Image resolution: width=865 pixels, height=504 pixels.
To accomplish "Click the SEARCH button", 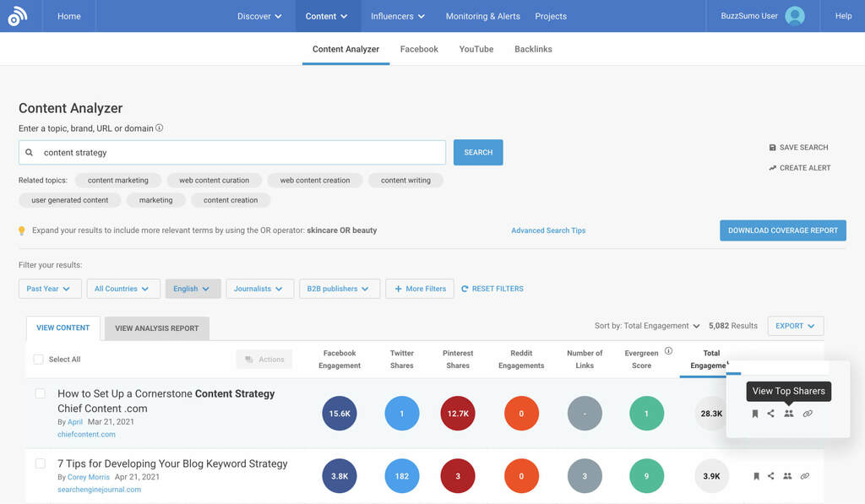I will tap(478, 152).
